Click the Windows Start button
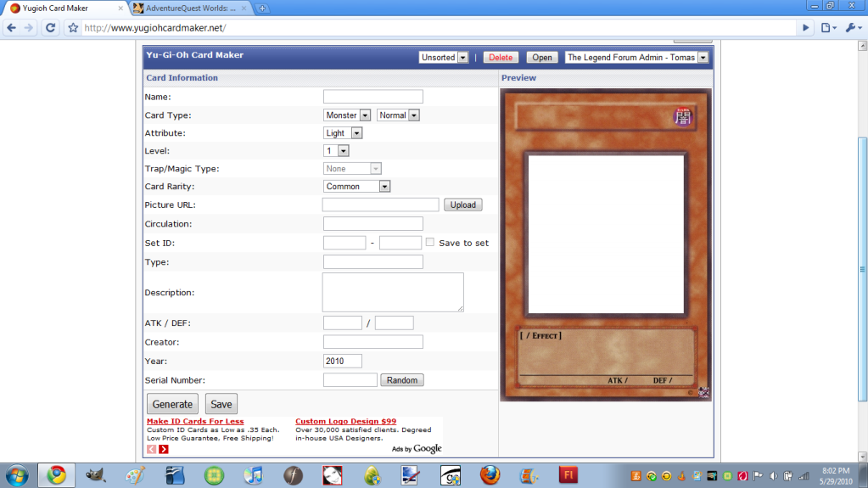This screenshot has height=488, width=868. click(x=17, y=474)
